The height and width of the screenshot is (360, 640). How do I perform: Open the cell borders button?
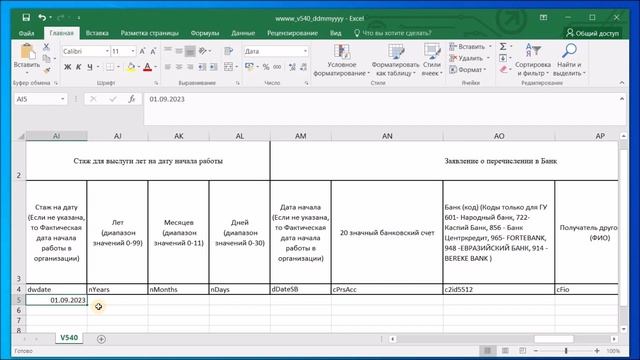point(110,67)
